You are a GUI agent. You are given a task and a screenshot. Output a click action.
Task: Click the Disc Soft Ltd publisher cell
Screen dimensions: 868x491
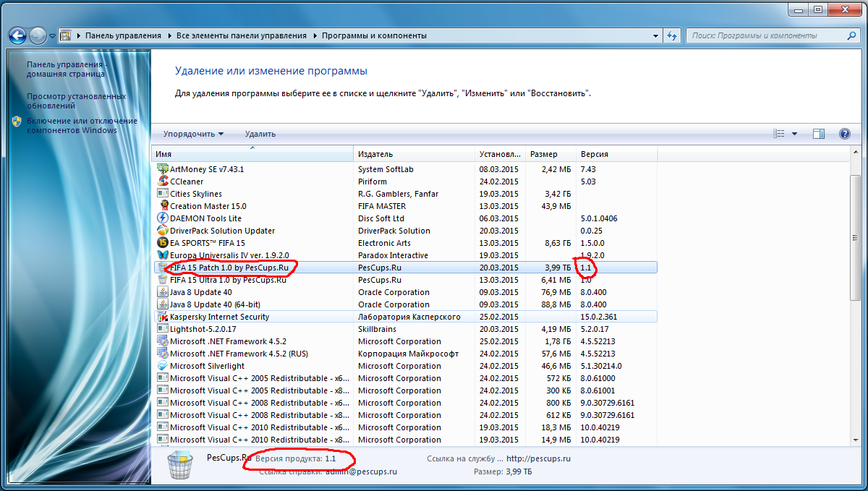[381, 218]
